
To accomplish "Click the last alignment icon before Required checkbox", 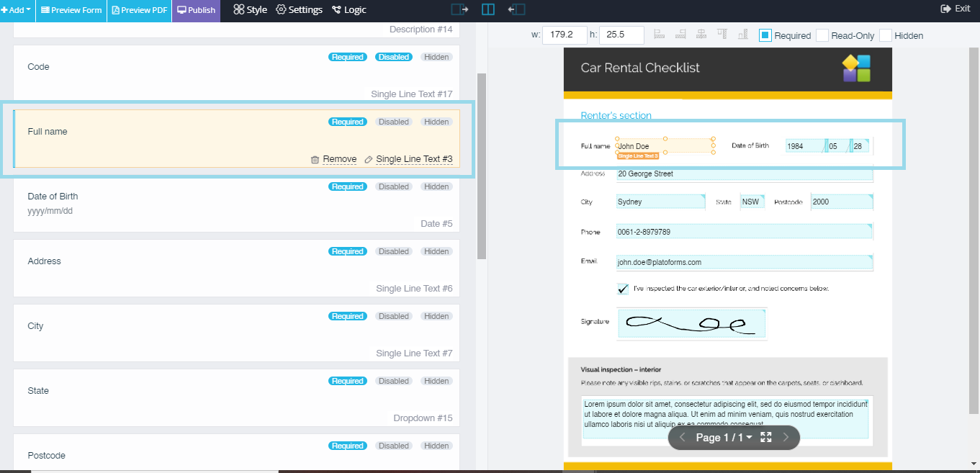I will click(743, 35).
